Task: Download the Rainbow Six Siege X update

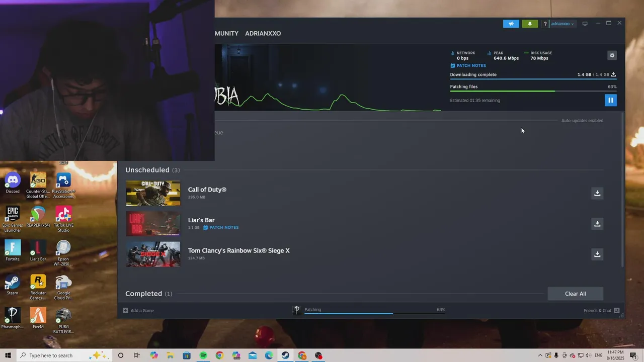Action: [597, 254]
